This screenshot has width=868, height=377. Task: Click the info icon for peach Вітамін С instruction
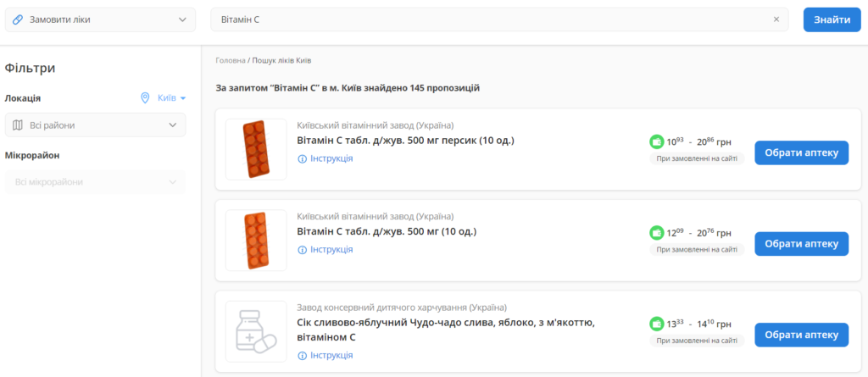pyautogui.click(x=303, y=158)
